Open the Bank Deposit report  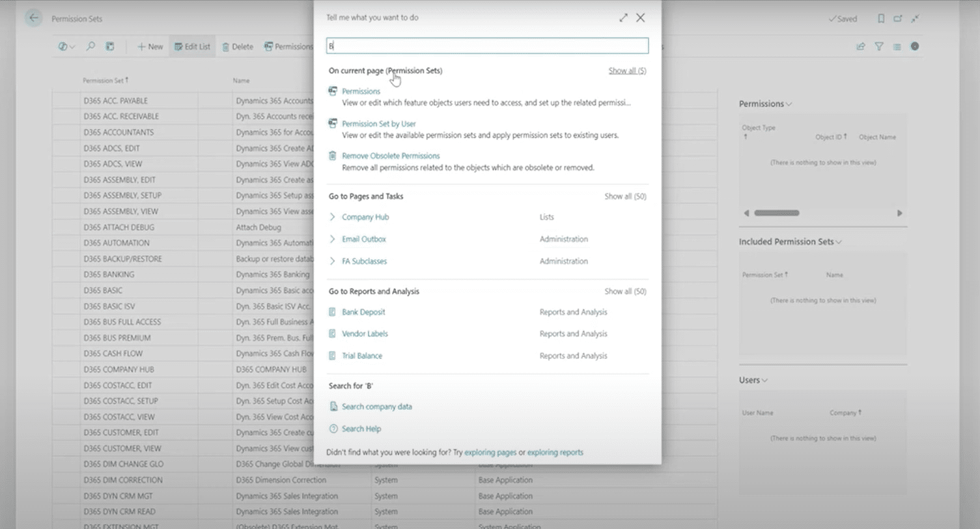click(363, 312)
